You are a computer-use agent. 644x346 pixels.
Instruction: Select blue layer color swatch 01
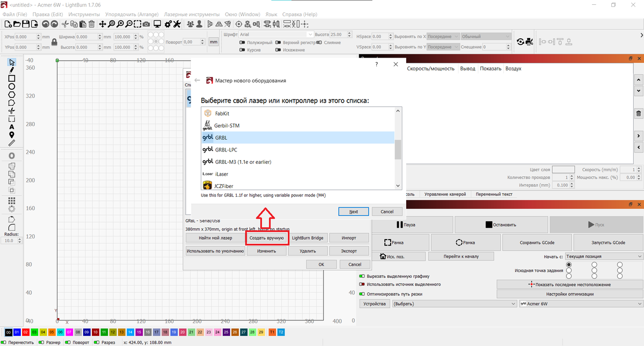(17, 333)
